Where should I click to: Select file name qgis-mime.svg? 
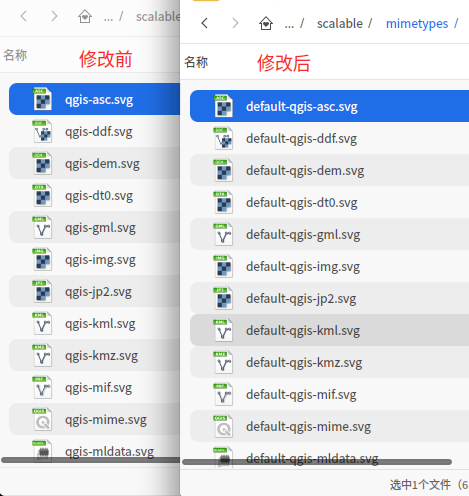pyautogui.click(x=106, y=420)
